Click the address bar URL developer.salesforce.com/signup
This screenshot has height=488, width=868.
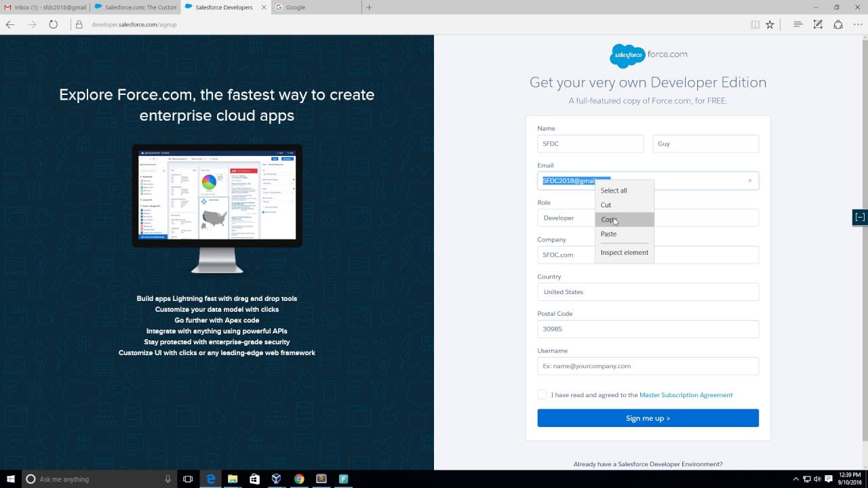point(134,24)
